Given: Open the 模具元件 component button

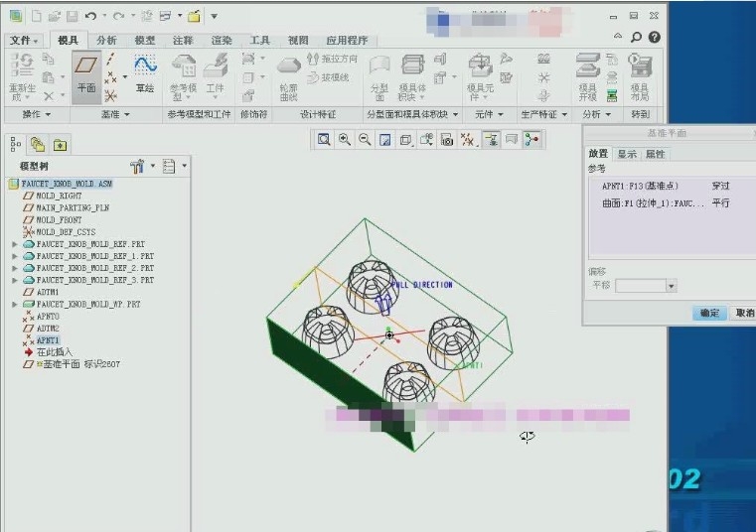Looking at the screenshot, I should [480, 78].
